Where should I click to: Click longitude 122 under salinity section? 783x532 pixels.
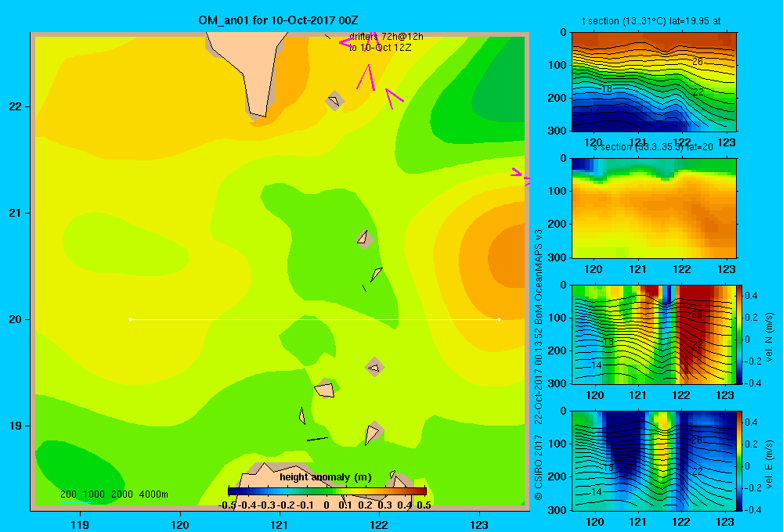point(682,269)
